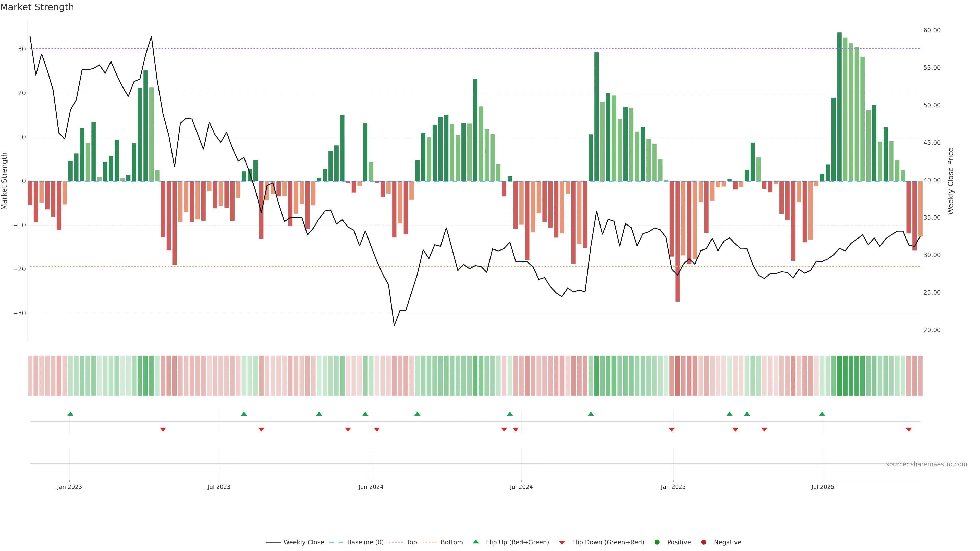This screenshot has width=980, height=551.
Task: Click the source: sharemaestro.com text
Action: pos(926,464)
